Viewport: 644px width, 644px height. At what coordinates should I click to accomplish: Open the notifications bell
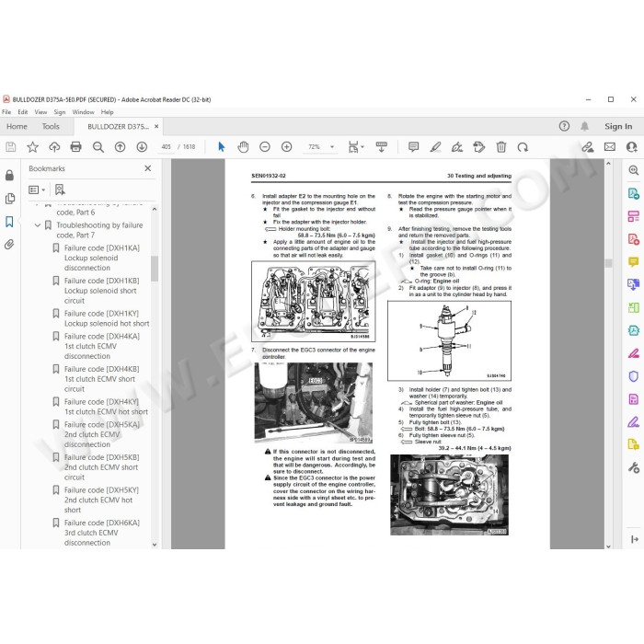(x=584, y=127)
